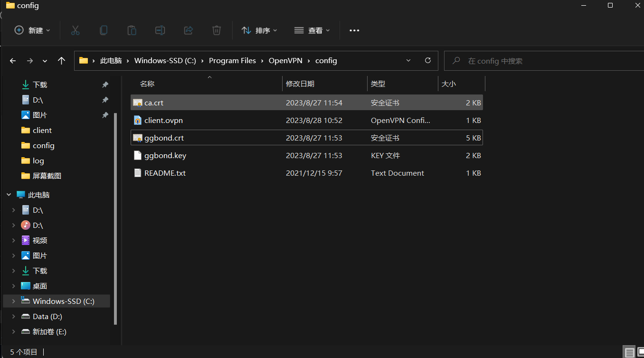Open the config folder in sidebar
This screenshot has width=644, height=358.
[x=43, y=145]
